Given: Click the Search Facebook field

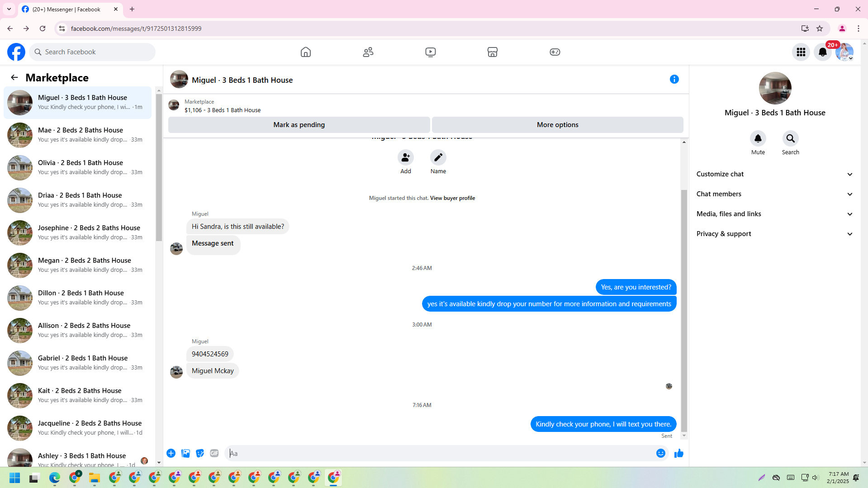Looking at the screenshot, I should tap(92, 52).
